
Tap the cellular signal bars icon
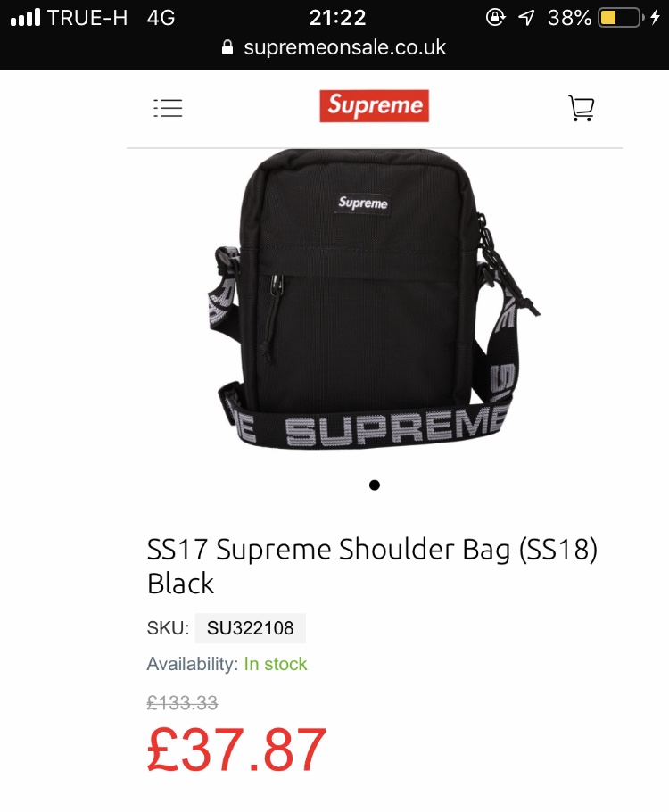tap(25, 18)
